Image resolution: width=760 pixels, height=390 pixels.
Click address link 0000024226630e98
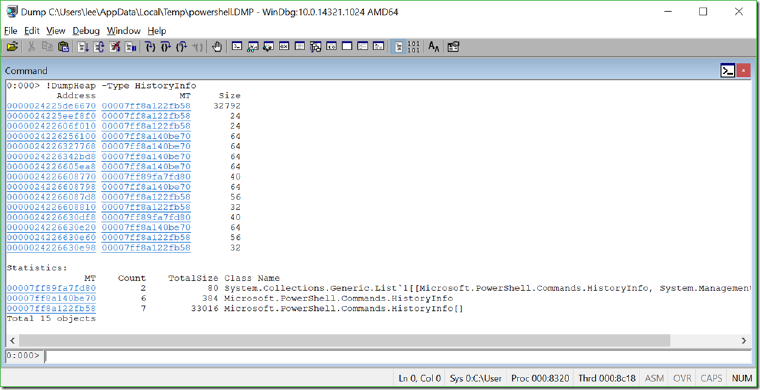point(51,248)
